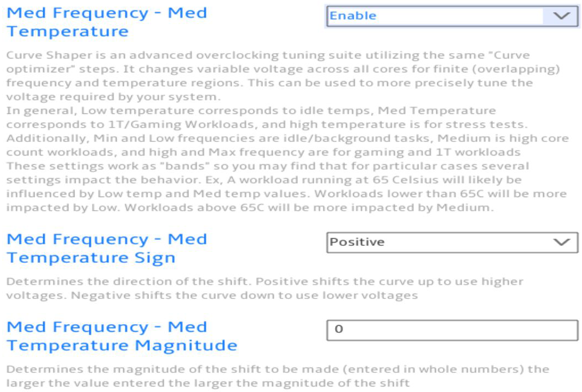Viewport: 582px width, 392px height.
Task: Click the 'Positive' value text in dropdown
Action: 357,242
